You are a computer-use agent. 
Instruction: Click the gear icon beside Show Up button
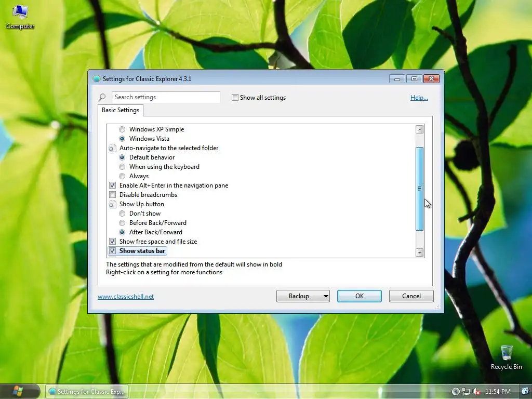click(x=112, y=204)
